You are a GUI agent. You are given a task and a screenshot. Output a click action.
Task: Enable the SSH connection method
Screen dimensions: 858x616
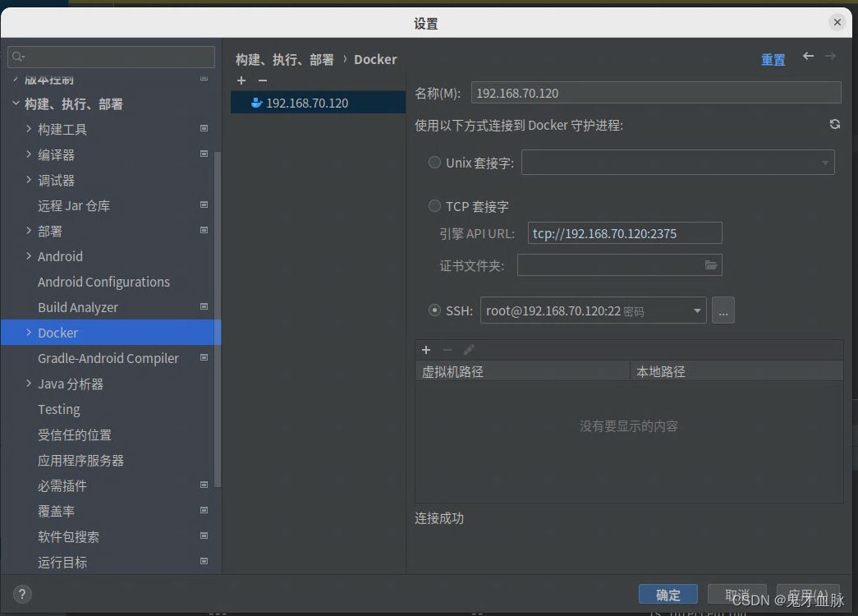click(434, 310)
